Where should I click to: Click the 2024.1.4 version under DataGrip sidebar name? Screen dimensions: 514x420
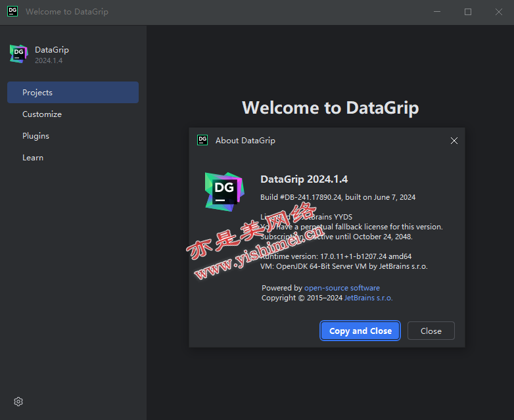49,60
